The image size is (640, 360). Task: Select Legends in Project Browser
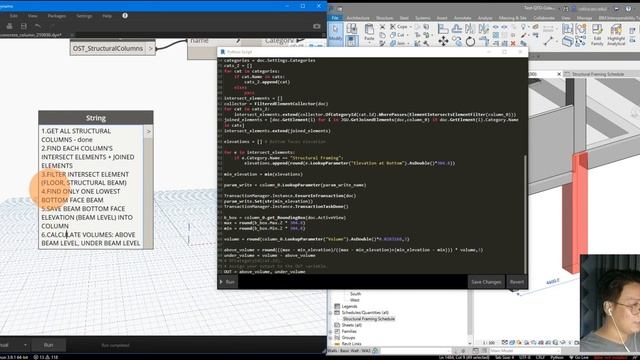[x=349, y=306]
